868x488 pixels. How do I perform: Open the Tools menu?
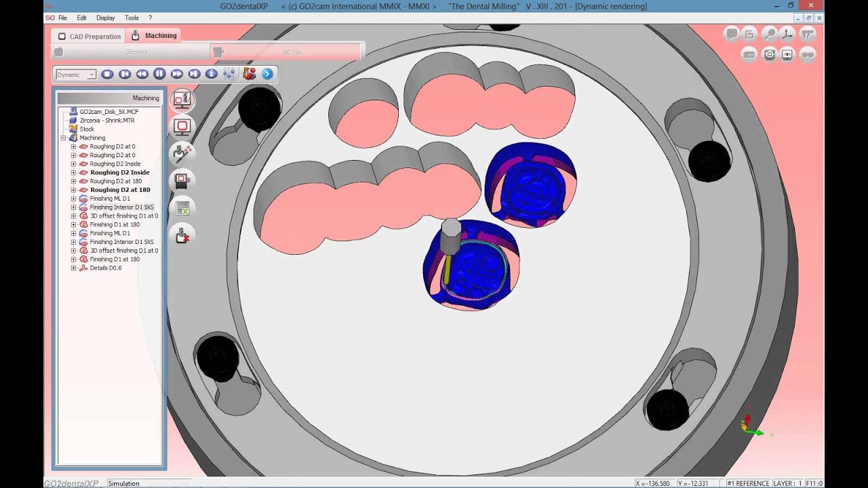pos(132,18)
